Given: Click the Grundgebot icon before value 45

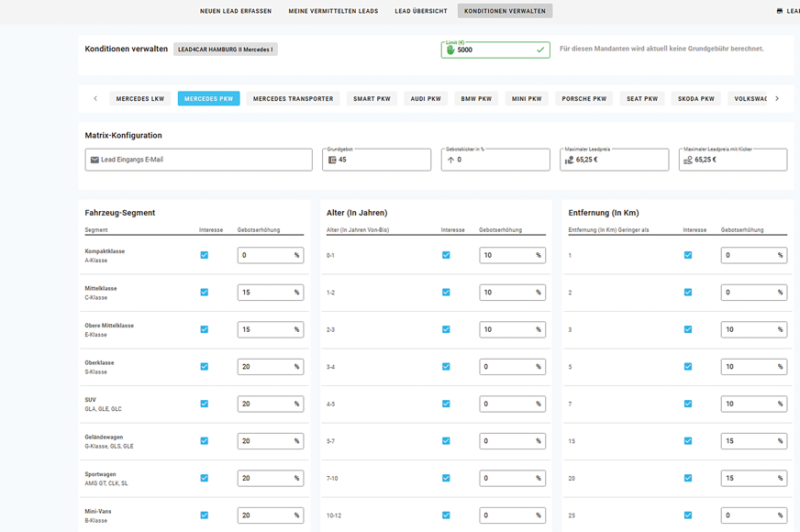Looking at the screenshot, I should [332, 159].
